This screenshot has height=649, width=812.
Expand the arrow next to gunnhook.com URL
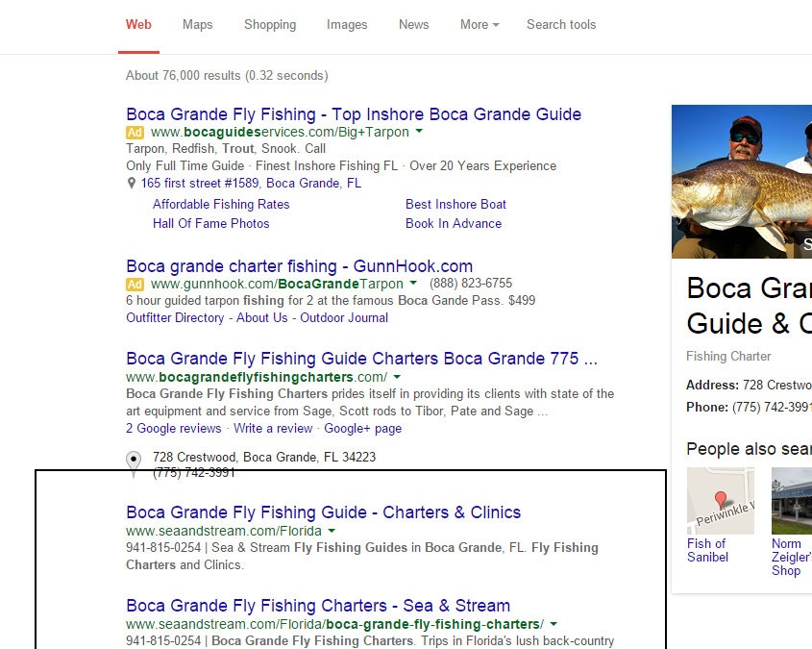coord(413,284)
